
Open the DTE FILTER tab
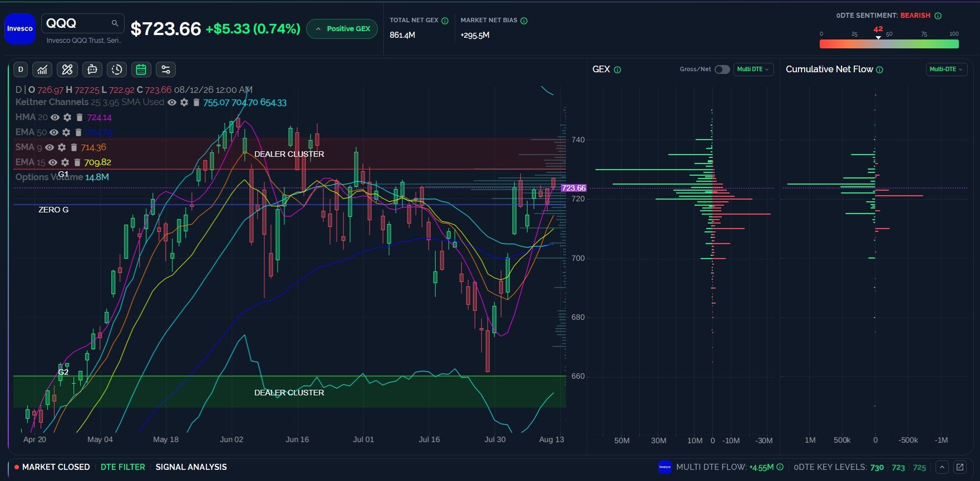tap(122, 467)
